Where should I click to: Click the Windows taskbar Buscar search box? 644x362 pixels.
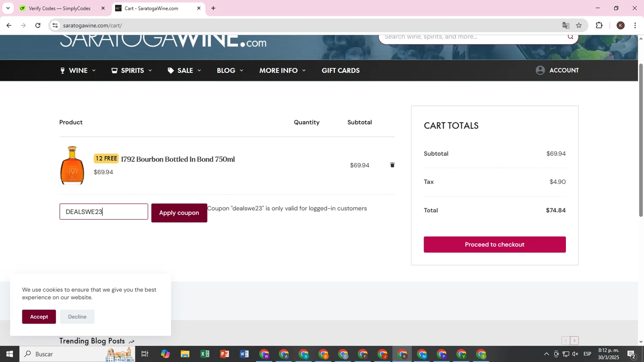[77, 354]
